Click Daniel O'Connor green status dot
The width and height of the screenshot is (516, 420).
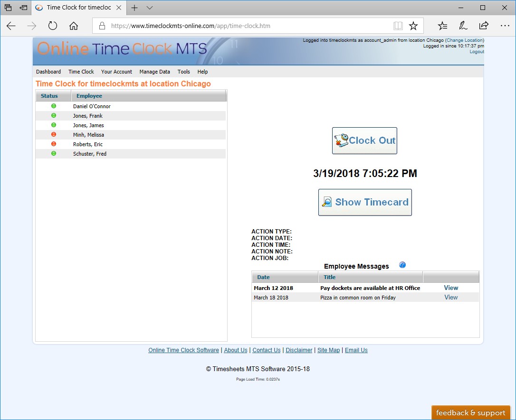point(54,106)
